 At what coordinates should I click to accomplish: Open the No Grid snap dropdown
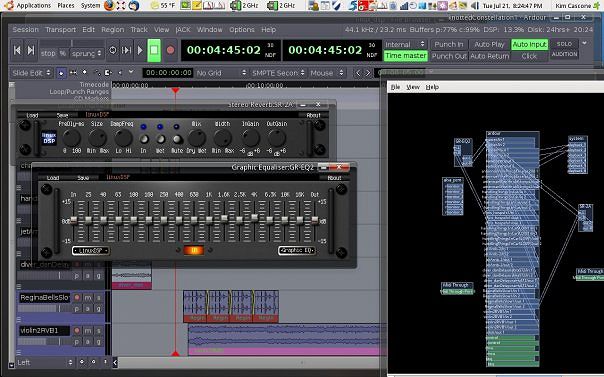(x=221, y=73)
